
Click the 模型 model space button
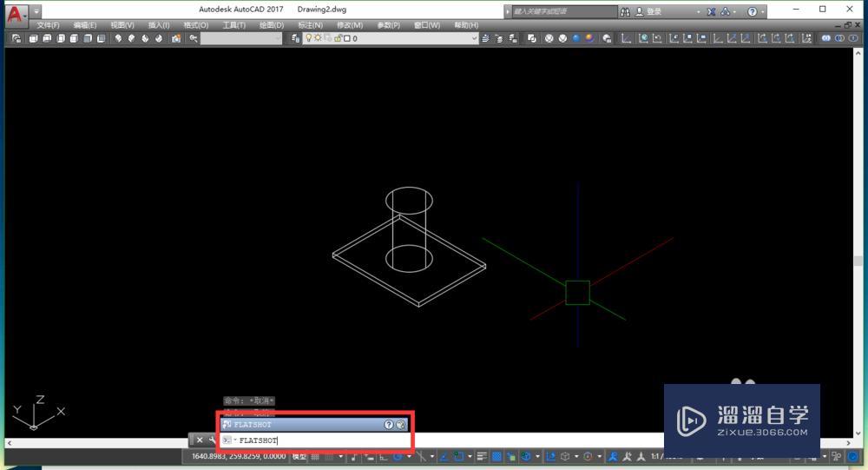(x=299, y=456)
